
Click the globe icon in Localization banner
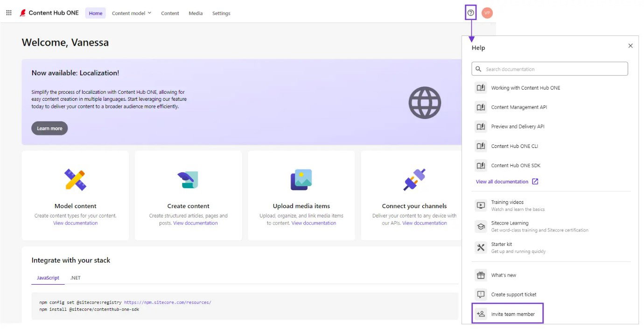[425, 103]
